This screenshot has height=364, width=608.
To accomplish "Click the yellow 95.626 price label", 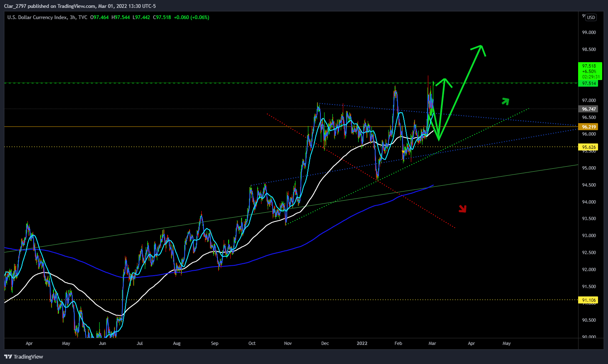I will tap(589, 147).
